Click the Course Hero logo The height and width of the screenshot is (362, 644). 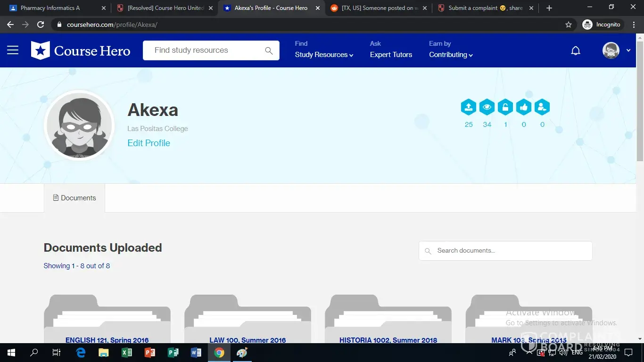81,50
